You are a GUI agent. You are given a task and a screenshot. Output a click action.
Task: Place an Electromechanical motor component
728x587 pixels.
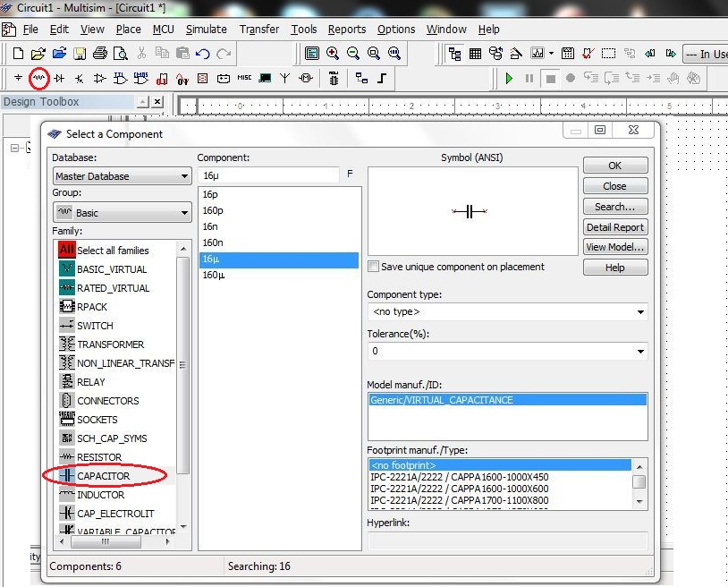[306, 78]
